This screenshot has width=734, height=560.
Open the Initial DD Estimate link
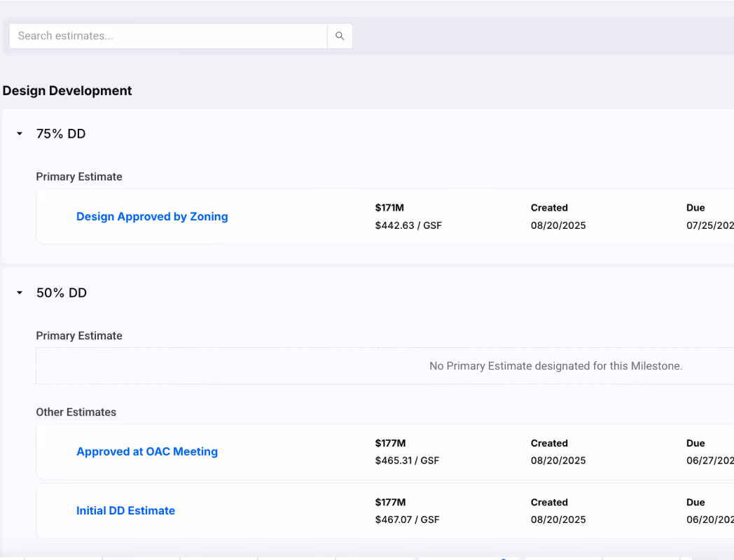tap(125, 511)
